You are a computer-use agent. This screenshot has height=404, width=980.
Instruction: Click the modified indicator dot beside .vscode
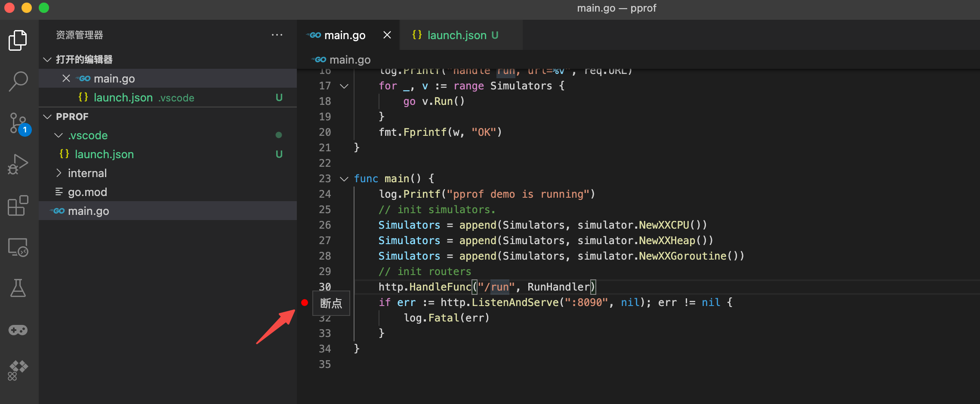tap(279, 135)
